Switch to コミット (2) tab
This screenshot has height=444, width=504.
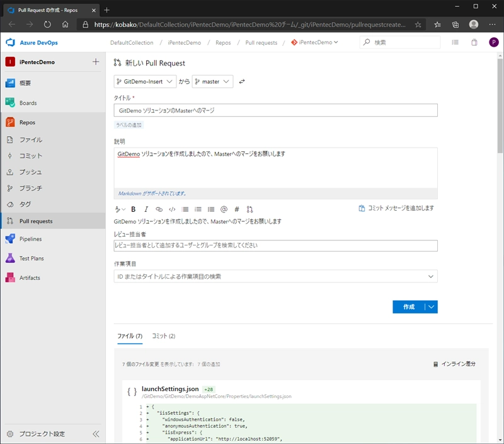pyautogui.click(x=164, y=336)
